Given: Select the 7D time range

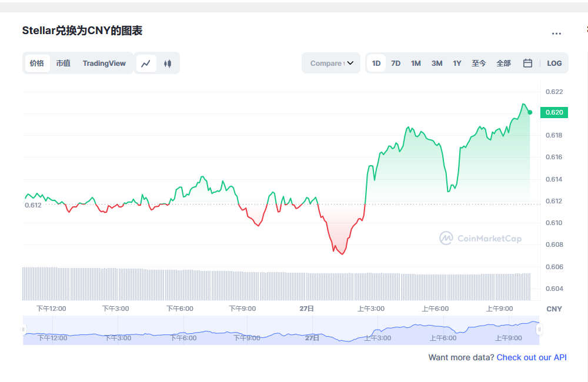Looking at the screenshot, I should tap(396, 63).
